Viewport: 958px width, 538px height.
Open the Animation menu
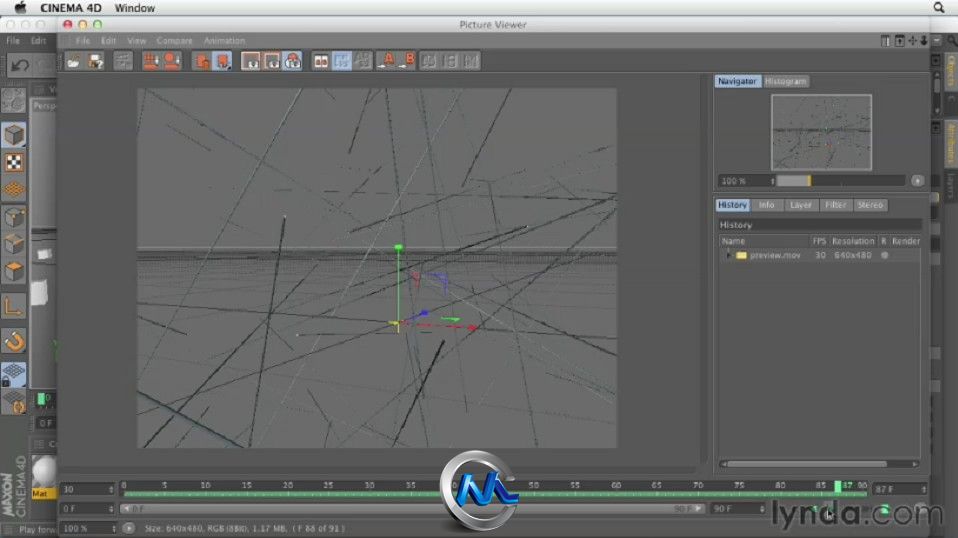(224, 41)
